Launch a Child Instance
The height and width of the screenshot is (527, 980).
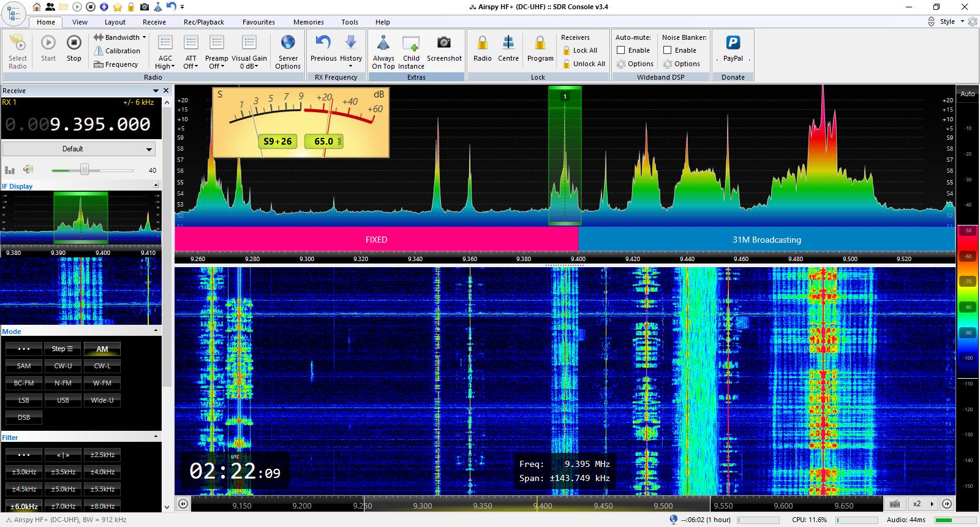point(411,51)
